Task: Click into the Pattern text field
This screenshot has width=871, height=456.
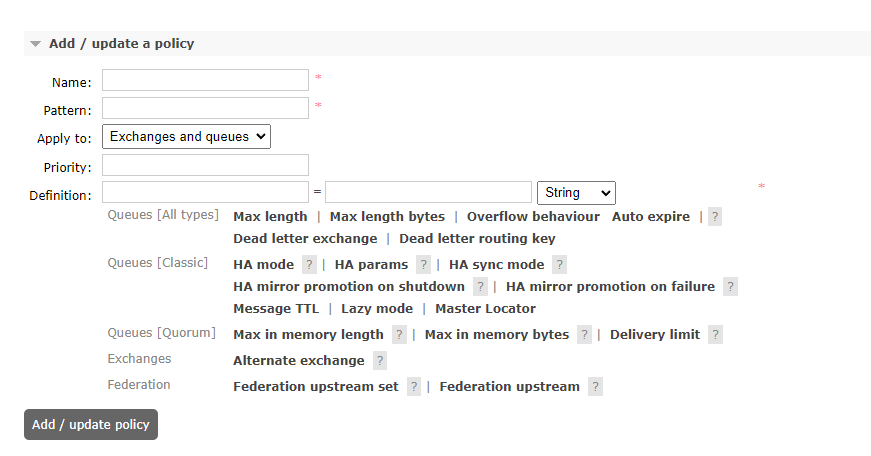Action: (x=205, y=109)
